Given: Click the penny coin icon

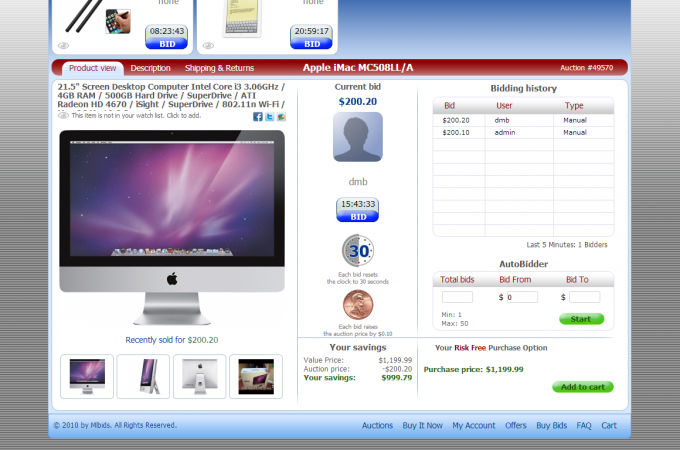Looking at the screenshot, I should pos(358,305).
